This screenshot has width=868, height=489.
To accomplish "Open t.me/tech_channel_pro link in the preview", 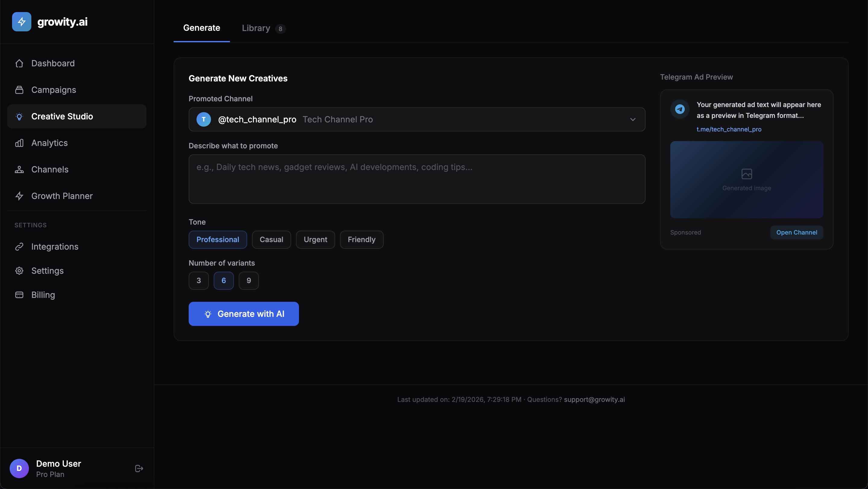I will 729,129.
